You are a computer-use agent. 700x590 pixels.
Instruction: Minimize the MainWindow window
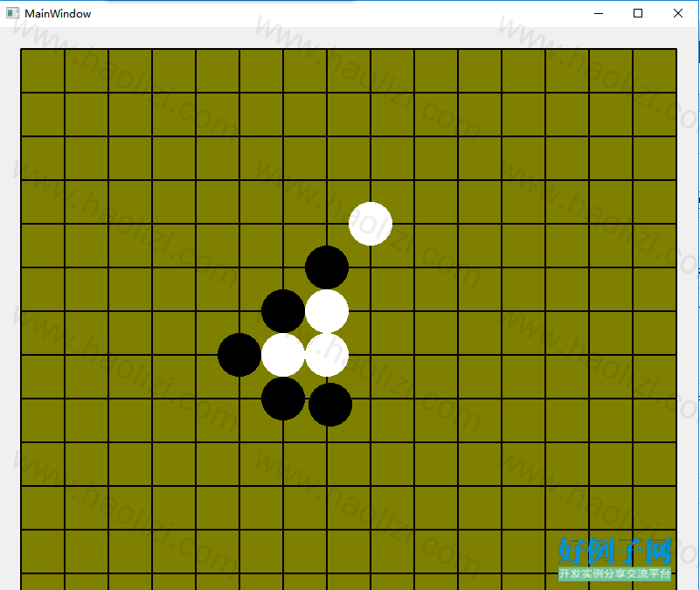599,13
